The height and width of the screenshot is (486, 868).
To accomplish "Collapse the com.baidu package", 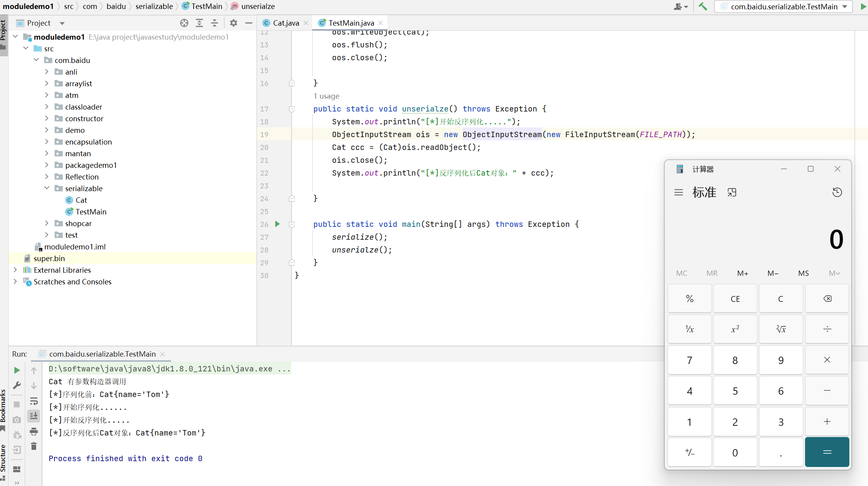I will pos(37,60).
